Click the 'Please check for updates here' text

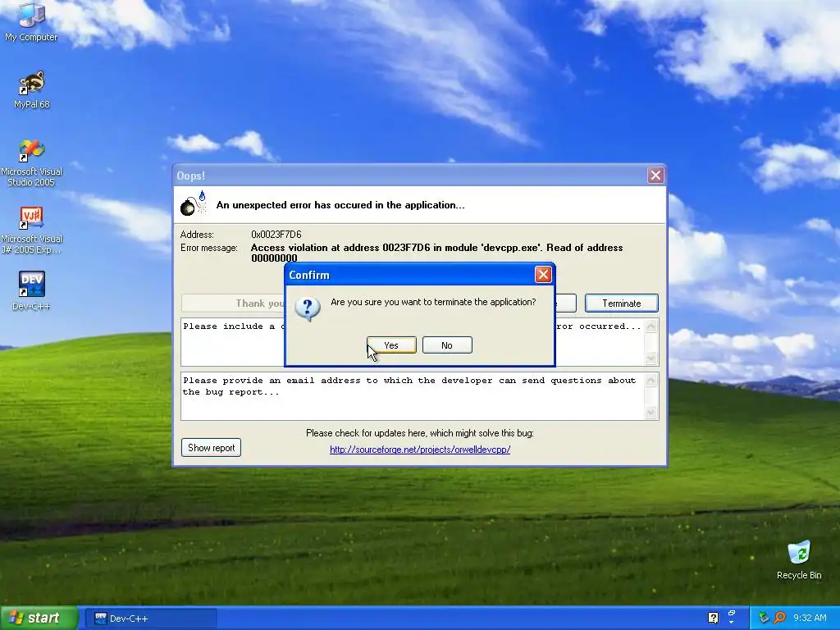coord(420,433)
